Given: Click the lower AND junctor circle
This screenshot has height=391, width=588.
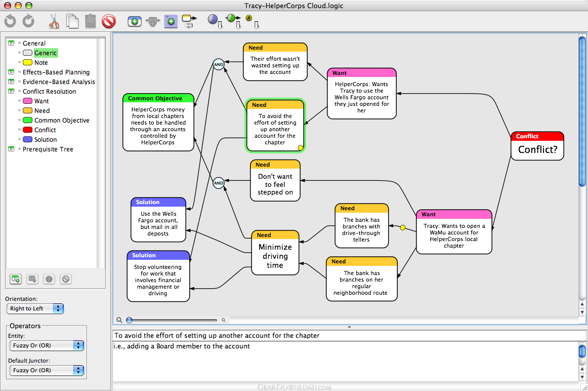Looking at the screenshot, I should click(218, 183).
